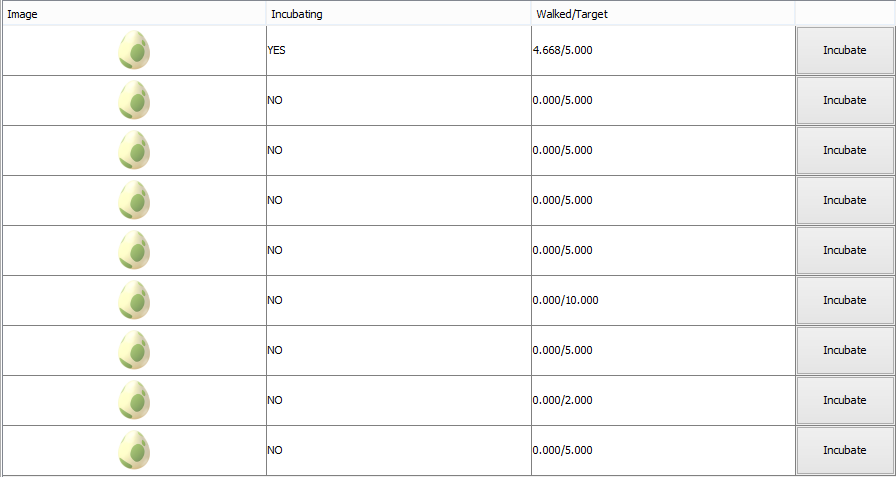Click the Incubate button in the last row
This screenshot has height=477, width=896.
[x=845, y=450]
